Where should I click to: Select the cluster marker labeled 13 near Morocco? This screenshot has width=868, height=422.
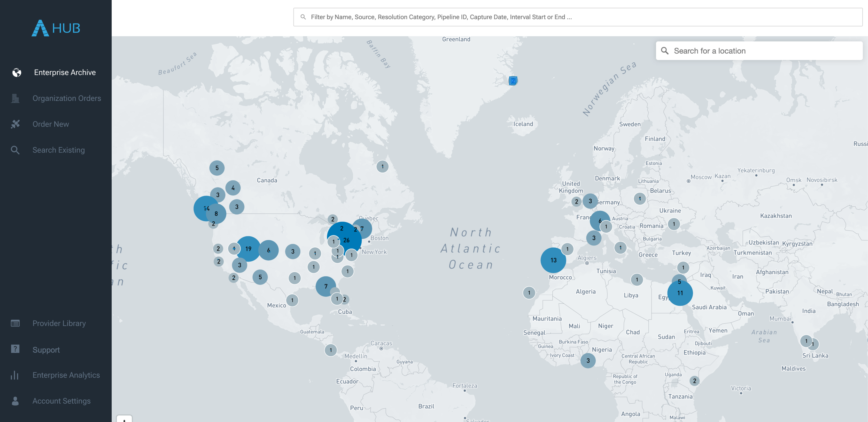[x=553, y=260]
